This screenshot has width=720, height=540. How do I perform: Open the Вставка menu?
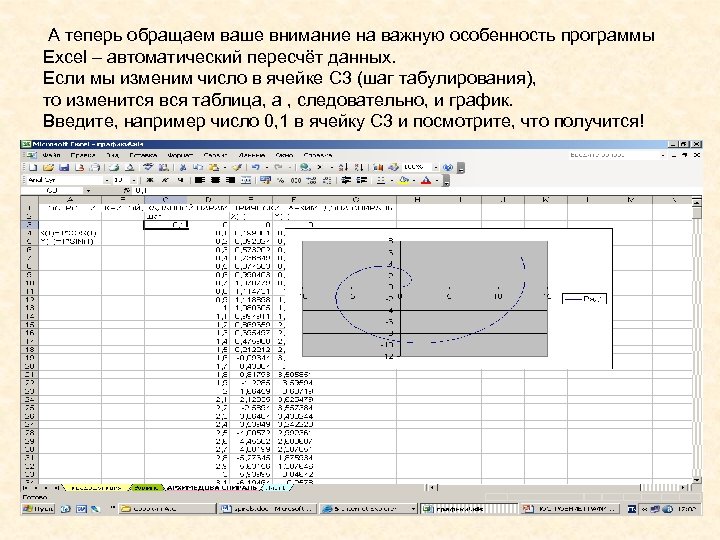click(143, 156)
